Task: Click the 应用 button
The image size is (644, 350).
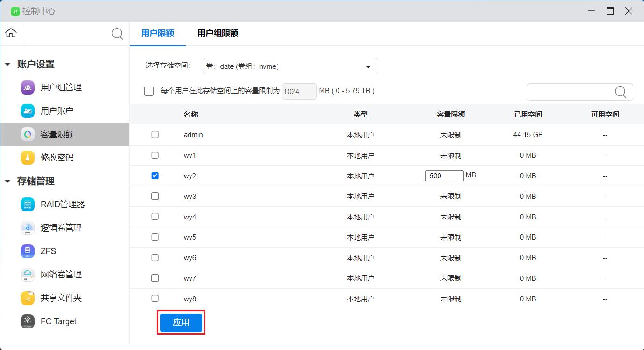Action: 181,322
